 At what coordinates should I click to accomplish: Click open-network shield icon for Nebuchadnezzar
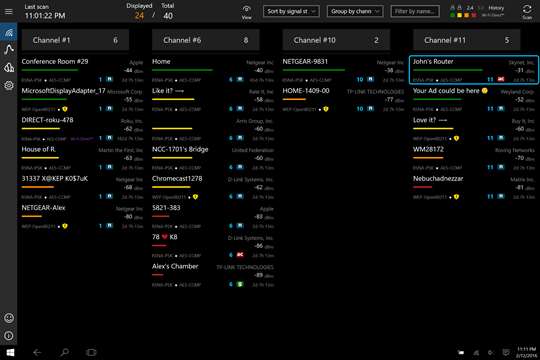point(456,197)
